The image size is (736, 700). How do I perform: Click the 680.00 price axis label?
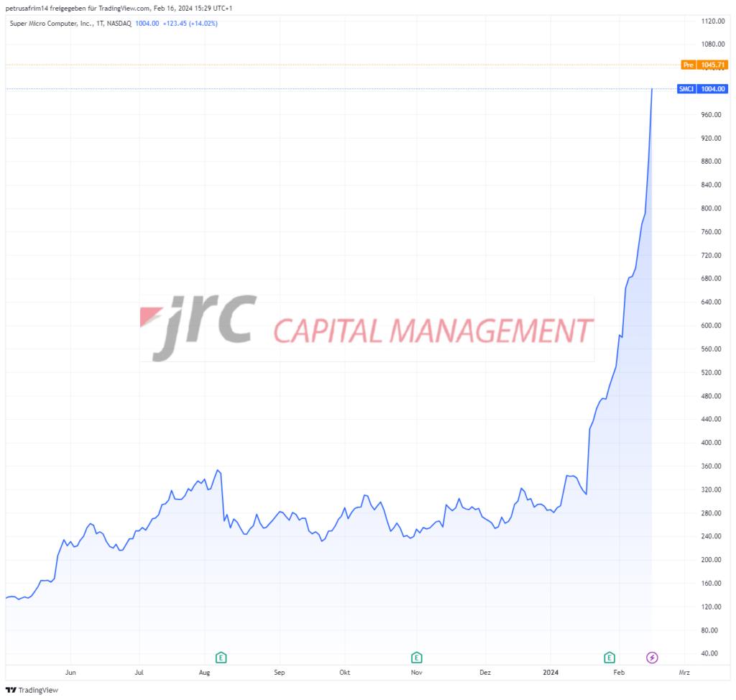(x=711, y=278)
